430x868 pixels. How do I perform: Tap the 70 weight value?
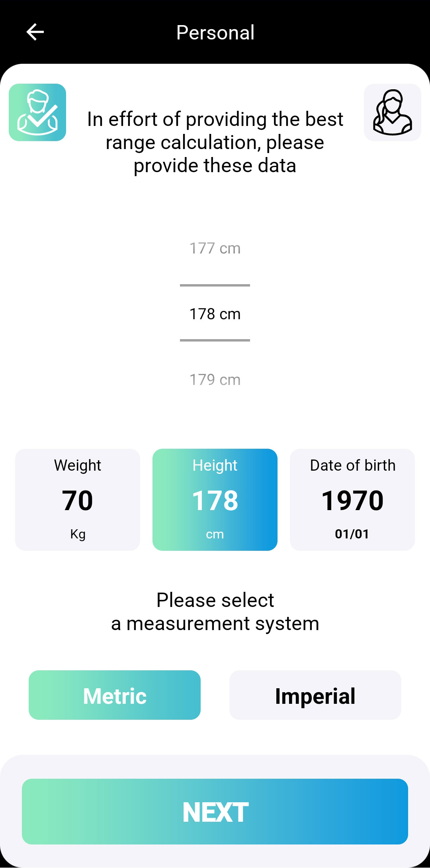click(78, 501)
